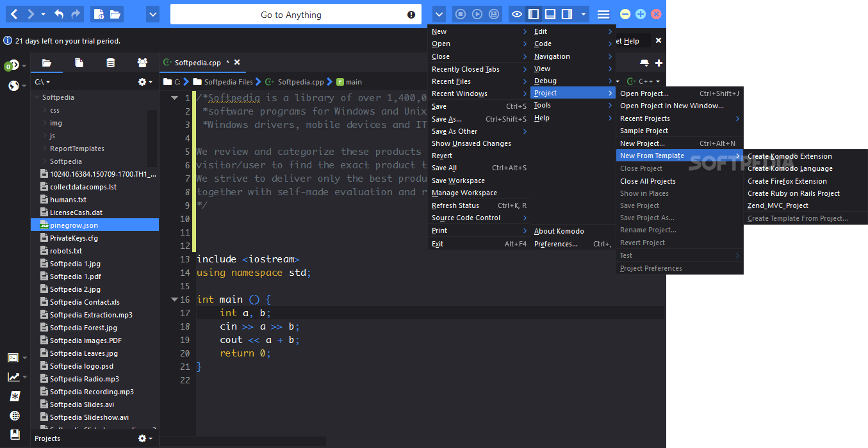The image size is (868, 448).
Task: Collapse the Softpedia root folder
Action: (36, 97)
